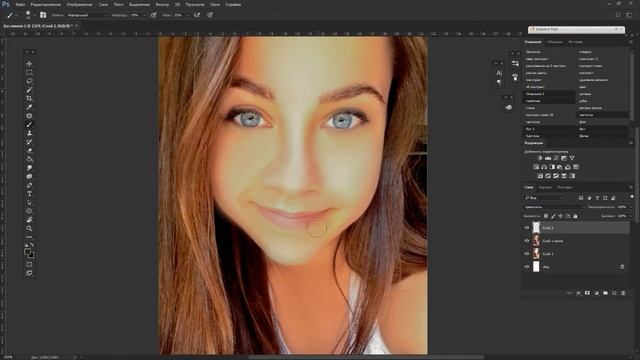Open the Character collapsed panel icon
This screenshot has height=360, width=640.
tap(499, 73)
